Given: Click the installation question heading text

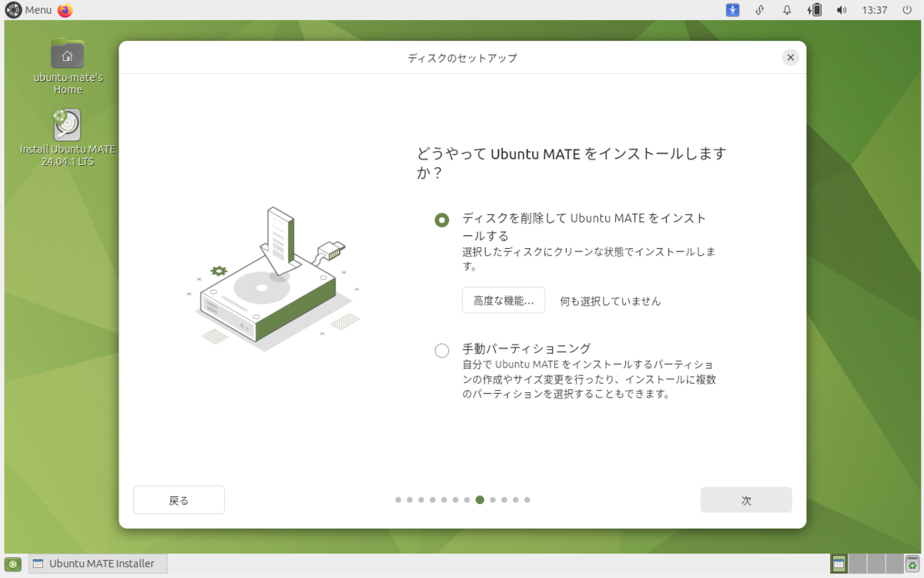Looking at the screenshot, I should 571,163.
